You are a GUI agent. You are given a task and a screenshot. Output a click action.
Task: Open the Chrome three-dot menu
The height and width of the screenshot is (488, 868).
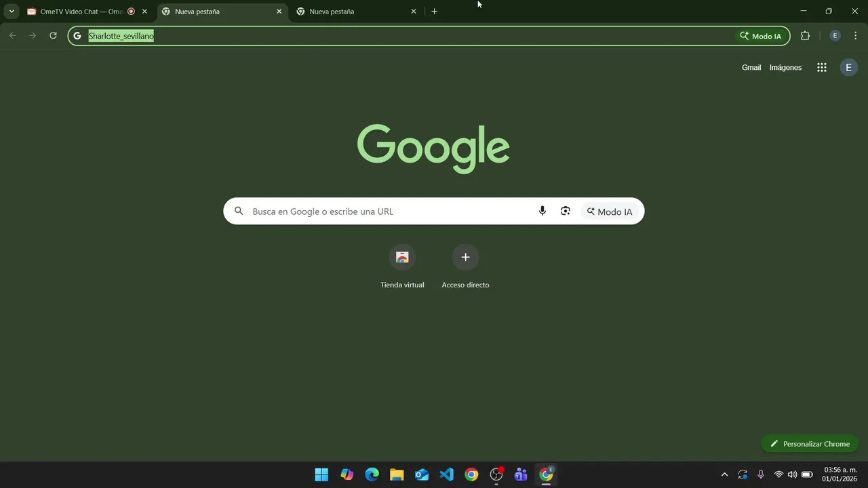pos(855,36)
